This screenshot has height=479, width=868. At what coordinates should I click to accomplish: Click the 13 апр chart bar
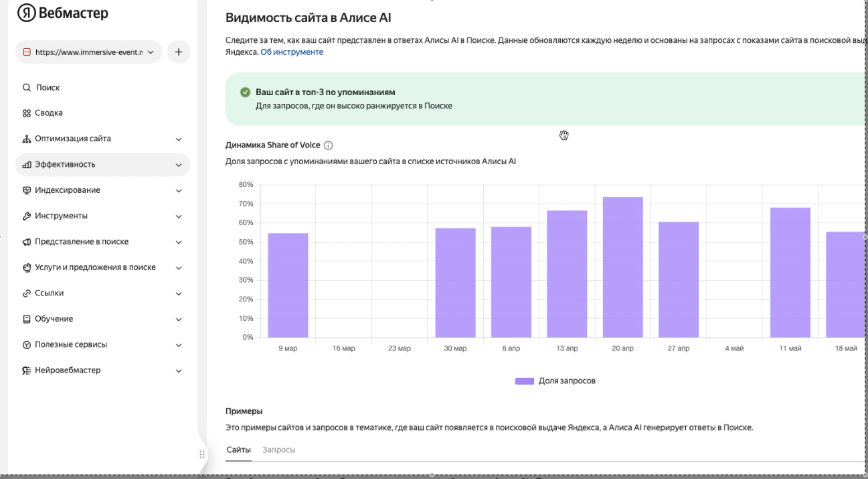click(567, 274)
